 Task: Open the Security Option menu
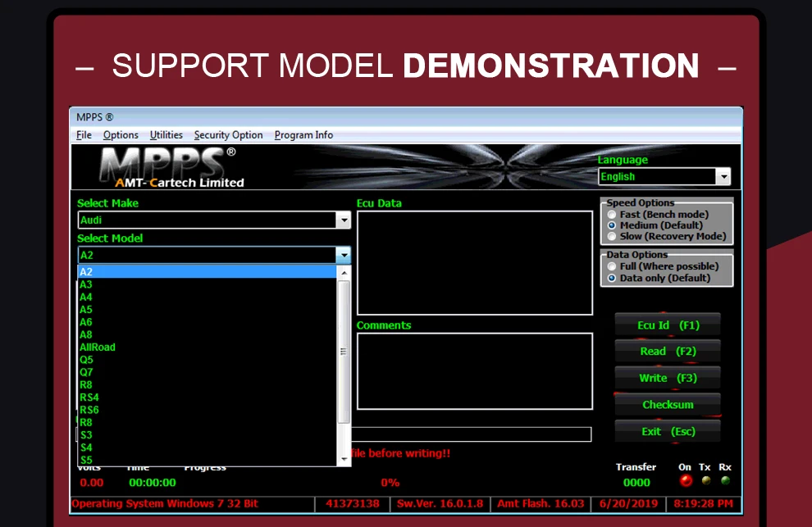(228, 135)
